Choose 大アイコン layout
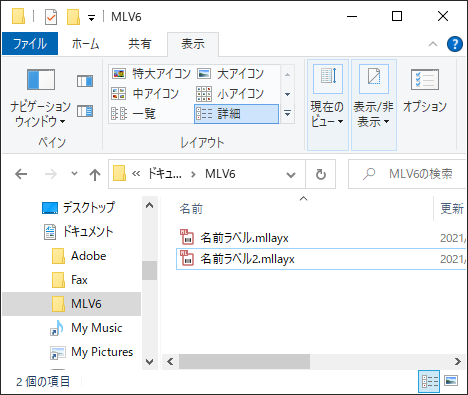Viewport: 468px width, 395px height. [x=231, y=73]
